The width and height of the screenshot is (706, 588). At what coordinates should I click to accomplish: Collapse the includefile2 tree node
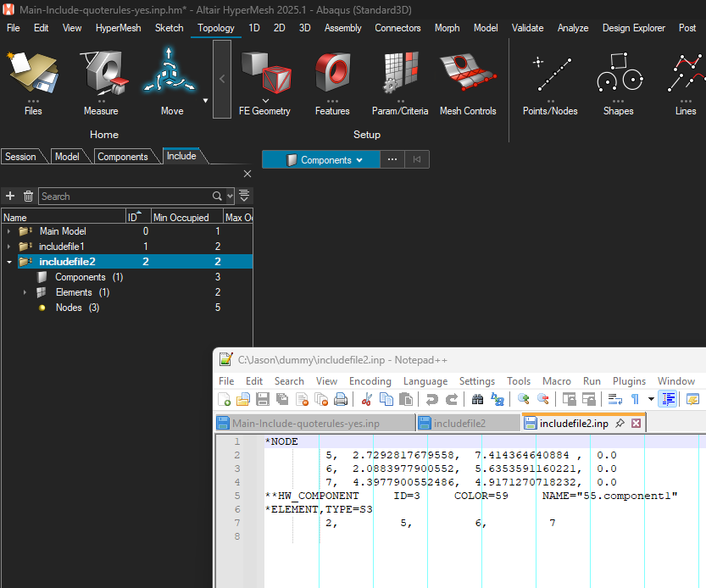(x=9, y=262)
